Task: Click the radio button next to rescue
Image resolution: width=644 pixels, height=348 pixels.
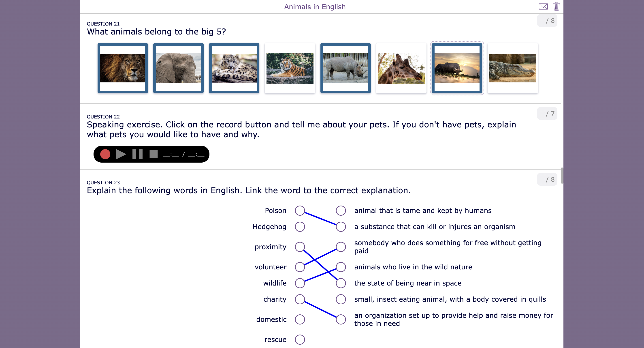Action: 300,339
